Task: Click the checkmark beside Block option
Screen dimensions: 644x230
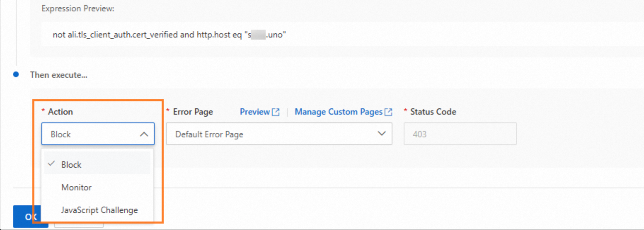Action: click(52, 164)
